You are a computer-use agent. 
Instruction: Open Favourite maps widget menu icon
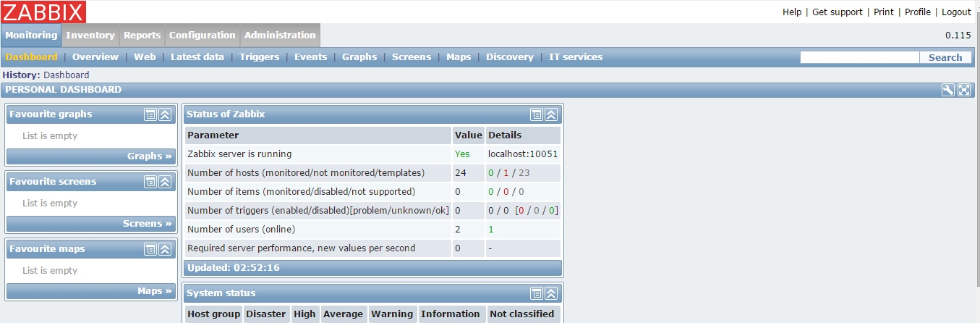click(150, 249)
